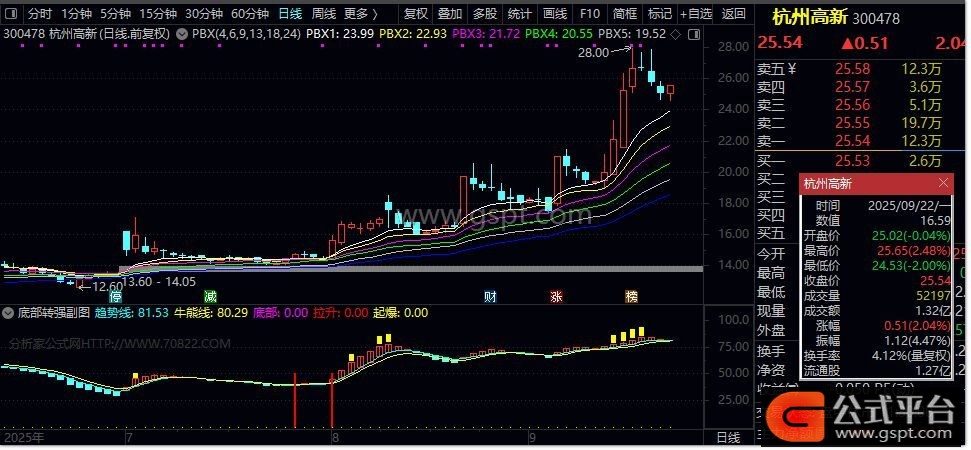The image size is (971, 450).
Task: Click 卖三 price 25.56
Action: click(x=852, y=105)
